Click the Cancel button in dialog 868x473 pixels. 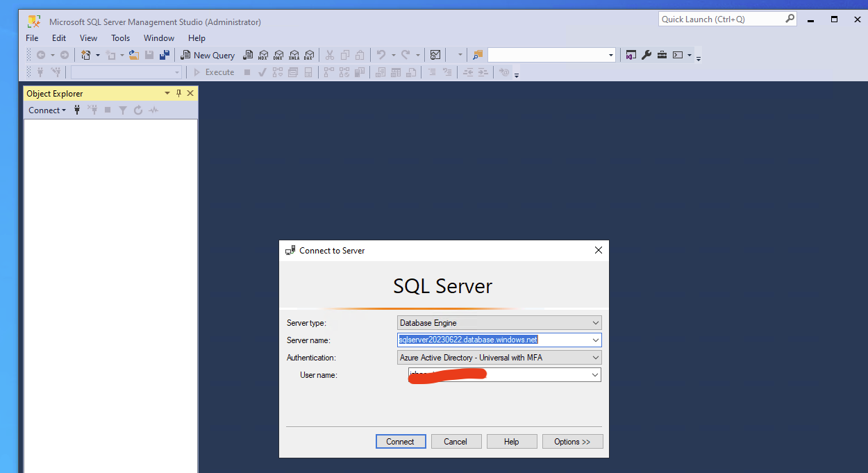click(456, 442)
